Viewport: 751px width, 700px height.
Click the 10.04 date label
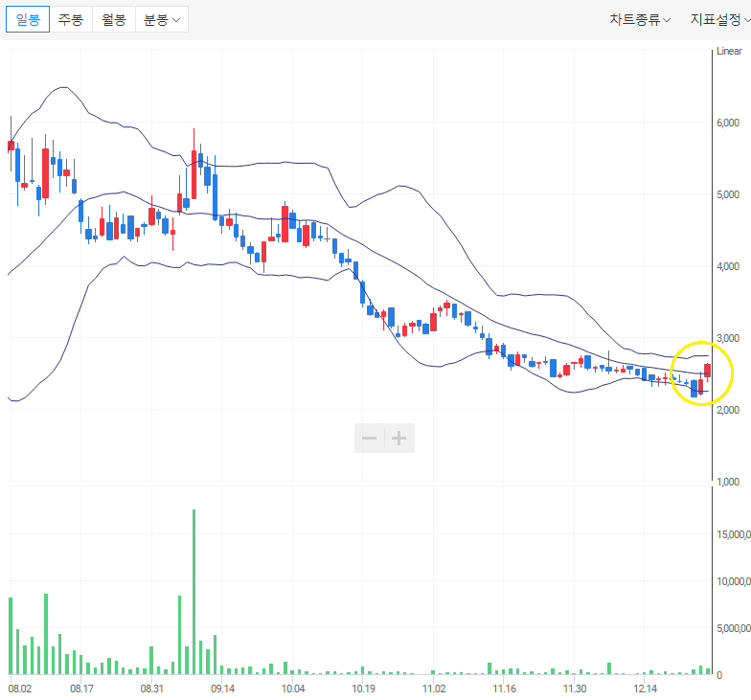coord(293,689)
